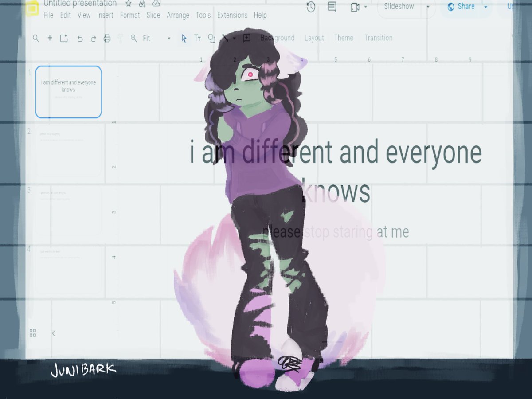Open the View menu
Screen dimensions: 532x399
click(x=84, y=15)
